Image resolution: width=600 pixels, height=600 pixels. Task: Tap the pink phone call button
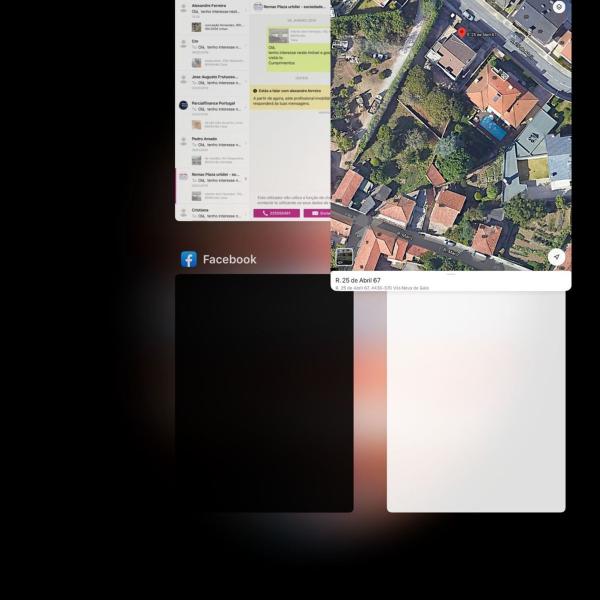pyautogui.click(x=276, y=213)
